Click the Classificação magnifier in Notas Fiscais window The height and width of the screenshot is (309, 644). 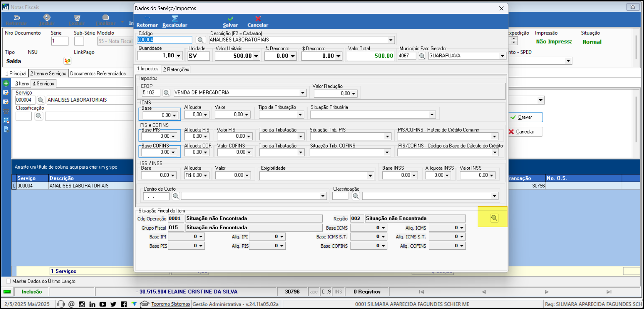(39, 116)
